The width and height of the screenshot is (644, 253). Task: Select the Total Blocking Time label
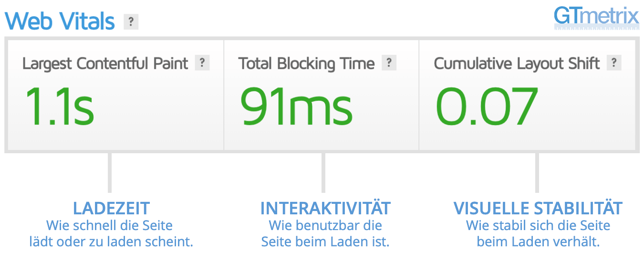307,63
